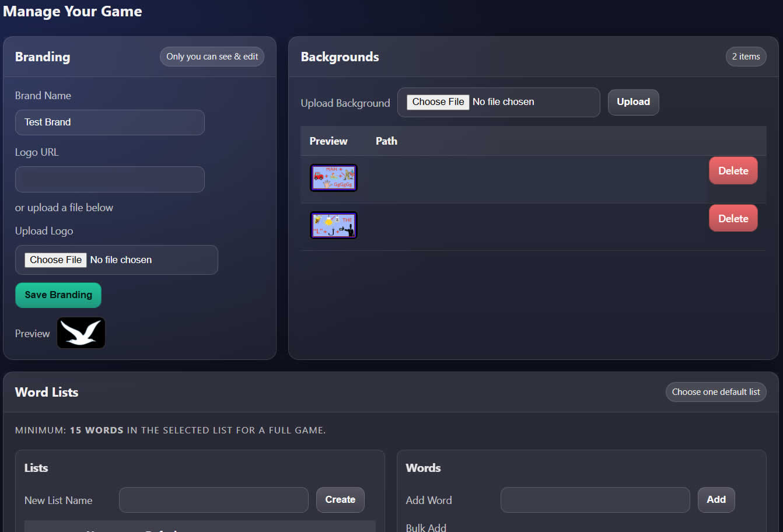The width and height of the screenshot is (783, 532).
Task: Click the bird logo preview image
Action: pyautogui.click(x=81, y=332)
